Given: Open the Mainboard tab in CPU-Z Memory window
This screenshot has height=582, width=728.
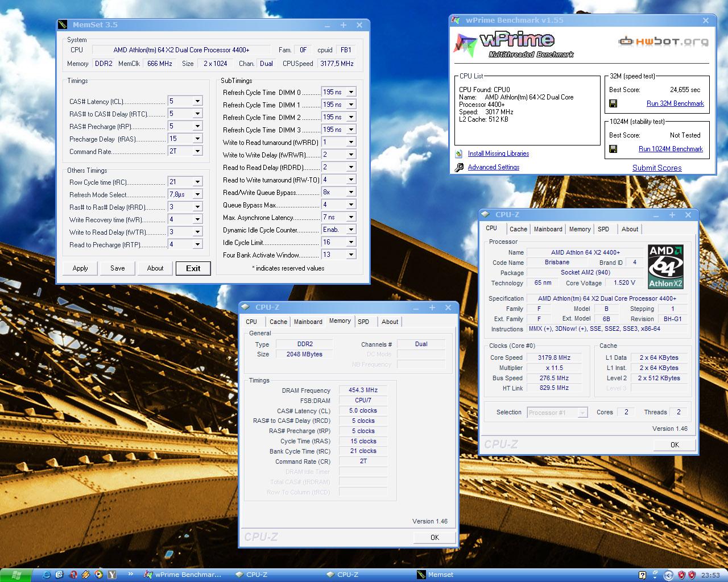Looking at the screenshot, I should coord(308,322).
